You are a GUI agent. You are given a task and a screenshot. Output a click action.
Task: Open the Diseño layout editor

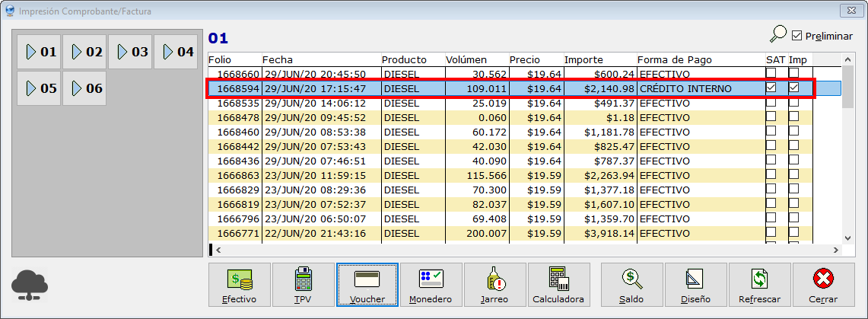[x=695, y=285]
